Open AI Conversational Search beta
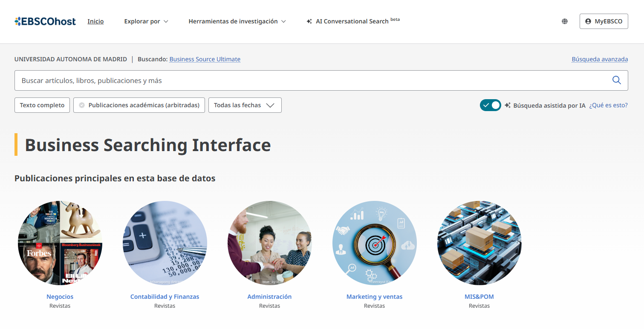This screenshot has height=329, width=644. 353,21
